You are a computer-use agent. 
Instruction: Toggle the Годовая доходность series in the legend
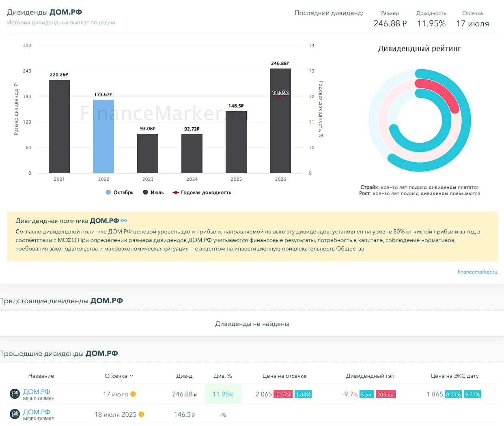point(202,193)
